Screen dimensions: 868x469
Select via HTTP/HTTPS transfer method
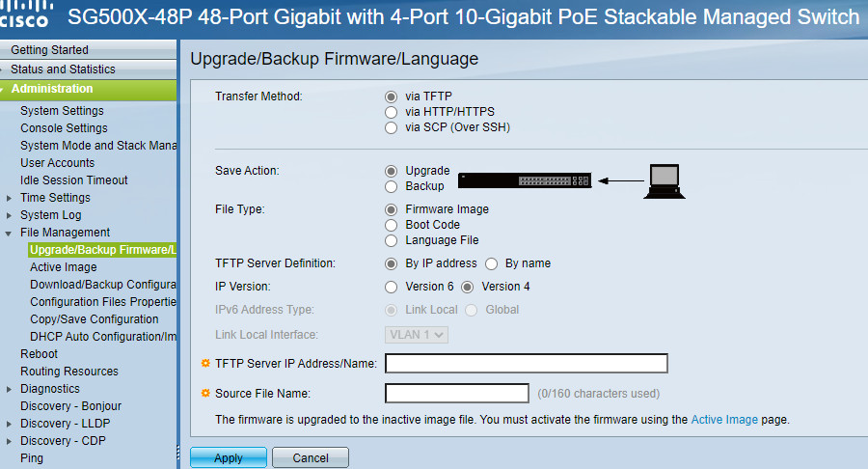[391, 112]
